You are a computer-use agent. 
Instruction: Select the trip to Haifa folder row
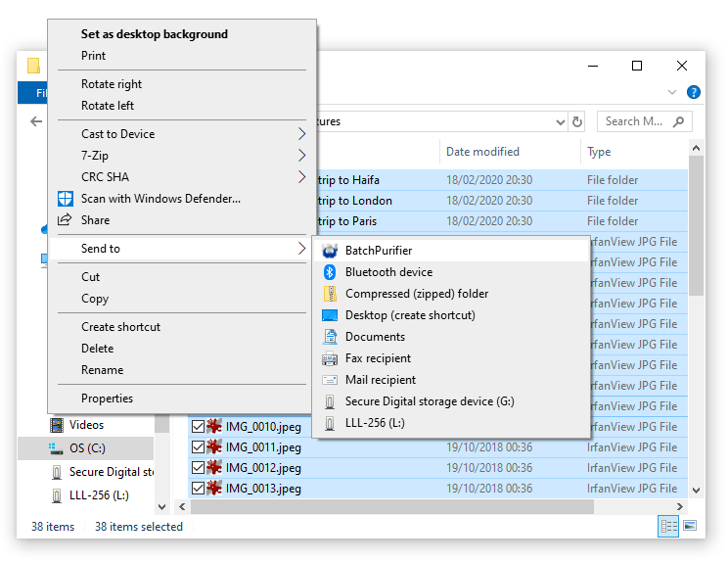pyautogui.click(x=501, y=180)
